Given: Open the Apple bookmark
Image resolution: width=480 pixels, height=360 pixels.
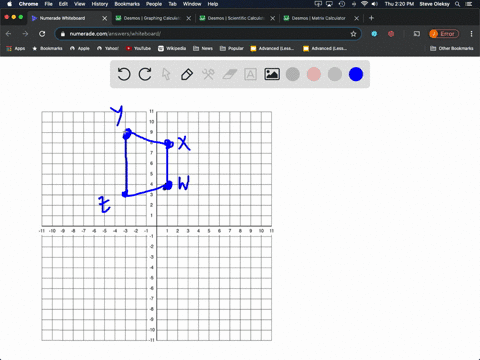Looking at the screenshot, I should [x=80, y=48].
